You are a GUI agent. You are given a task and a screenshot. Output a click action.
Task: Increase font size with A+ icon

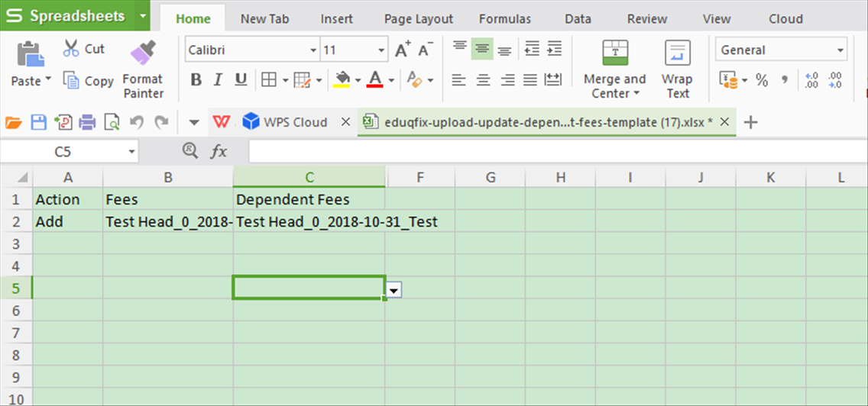pyautogui.click(x=403, y=50)
